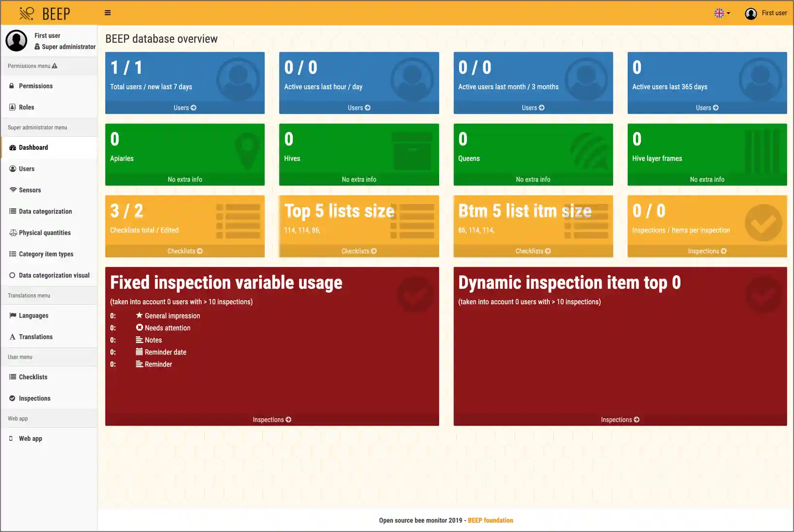Viewport: 794px width, 532px height.
Task: Open the Languages section
Action: (x=33, y=315)
